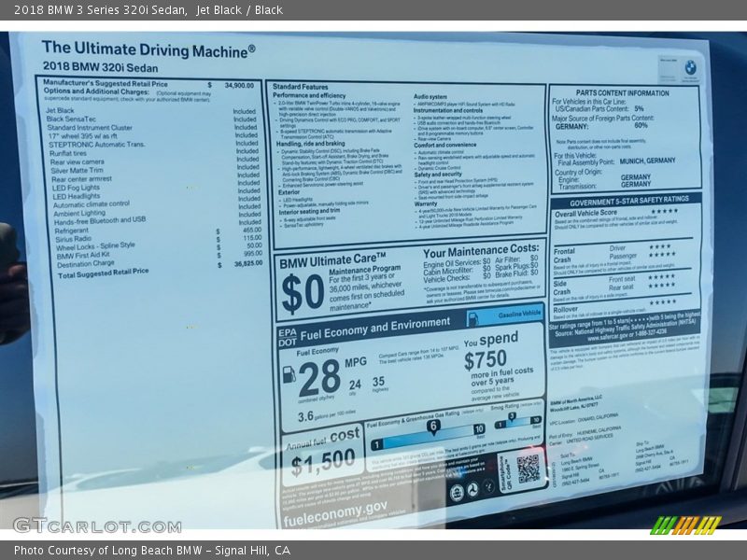This screenshot has height=560, width=747.
Task: Open the fueleconomy.gov link
Action: coord(337,507)
